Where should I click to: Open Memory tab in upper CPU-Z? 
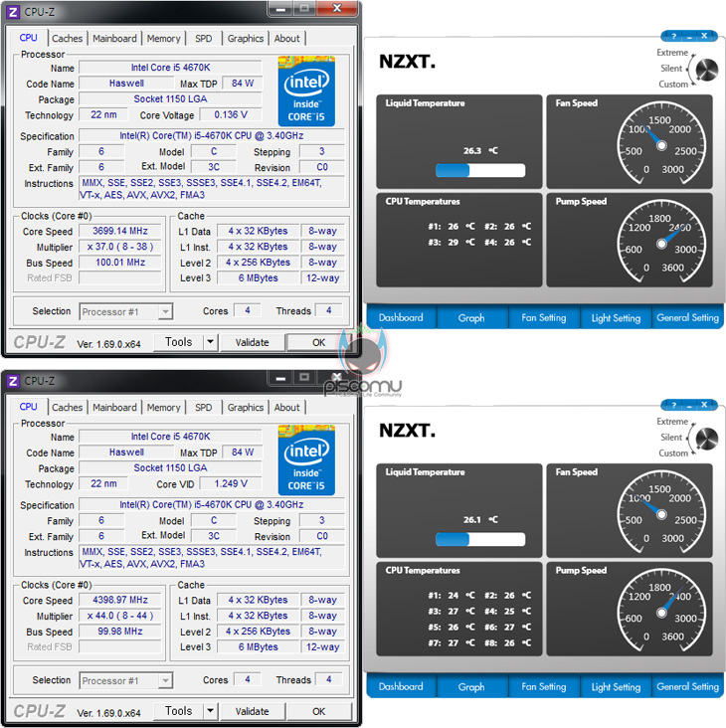tap(163, 39)
